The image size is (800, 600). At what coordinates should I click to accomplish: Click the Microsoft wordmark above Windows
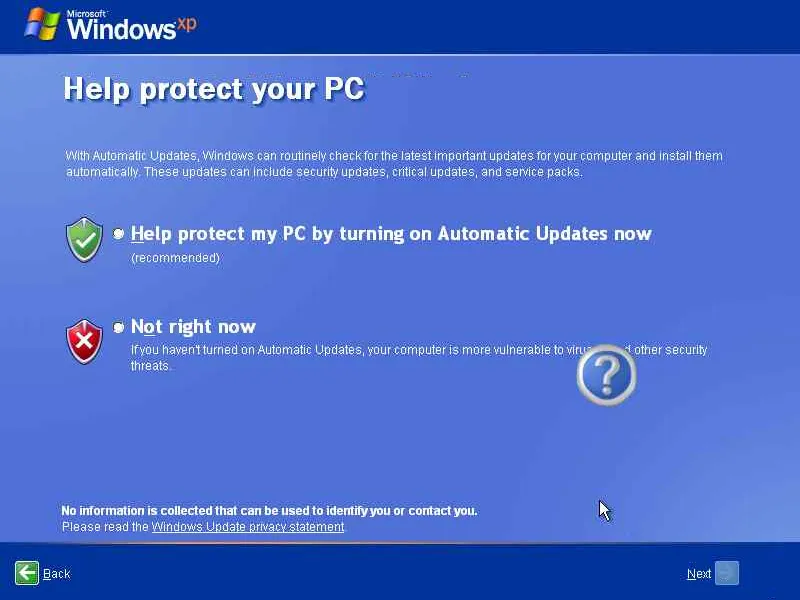[87, 13]
